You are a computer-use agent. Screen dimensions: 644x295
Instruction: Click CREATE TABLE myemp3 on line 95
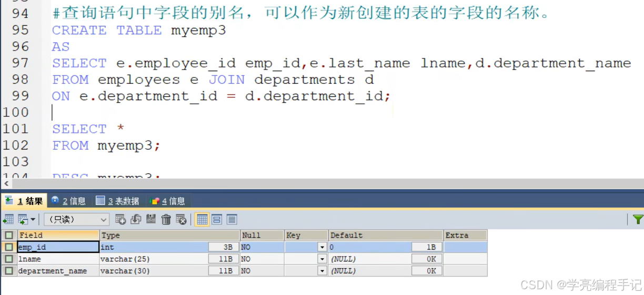click(x=139, y=30)
